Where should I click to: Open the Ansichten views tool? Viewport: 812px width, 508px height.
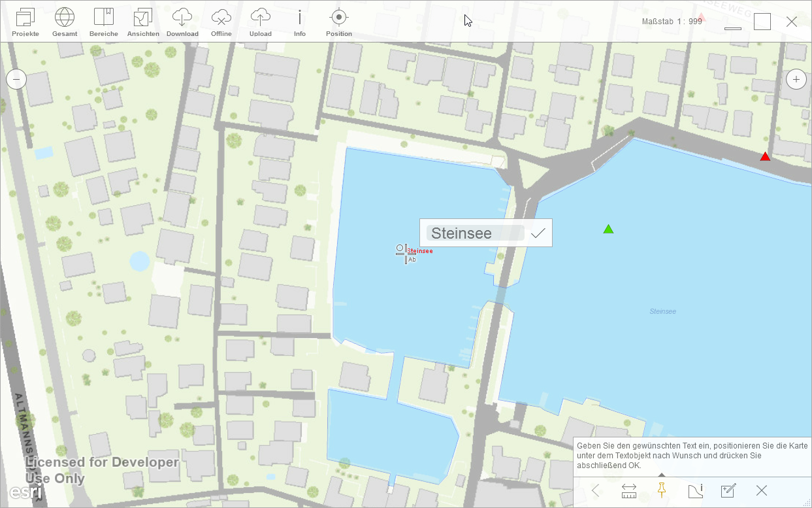pos(143,22)
